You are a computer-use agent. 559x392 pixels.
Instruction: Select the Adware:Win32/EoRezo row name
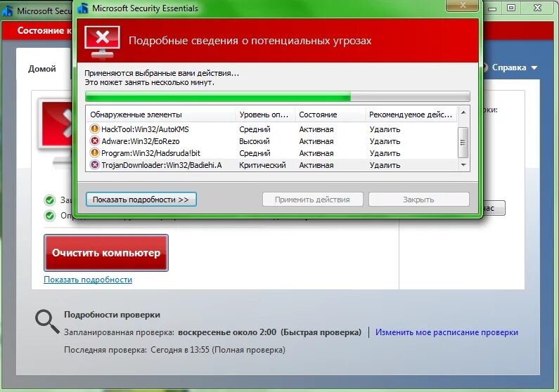coord(141,141)
